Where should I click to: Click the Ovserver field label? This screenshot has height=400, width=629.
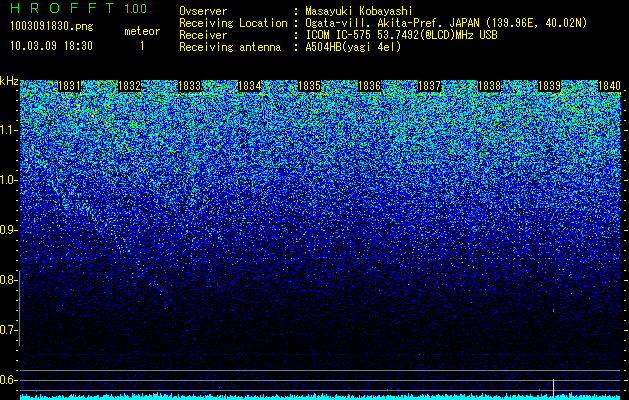pyautogui.click(x=203, y=11)
